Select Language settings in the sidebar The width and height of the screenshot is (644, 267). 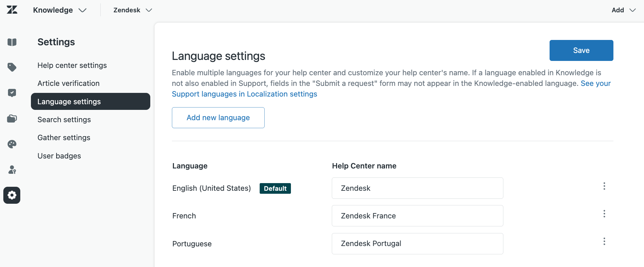coord(90,102)
